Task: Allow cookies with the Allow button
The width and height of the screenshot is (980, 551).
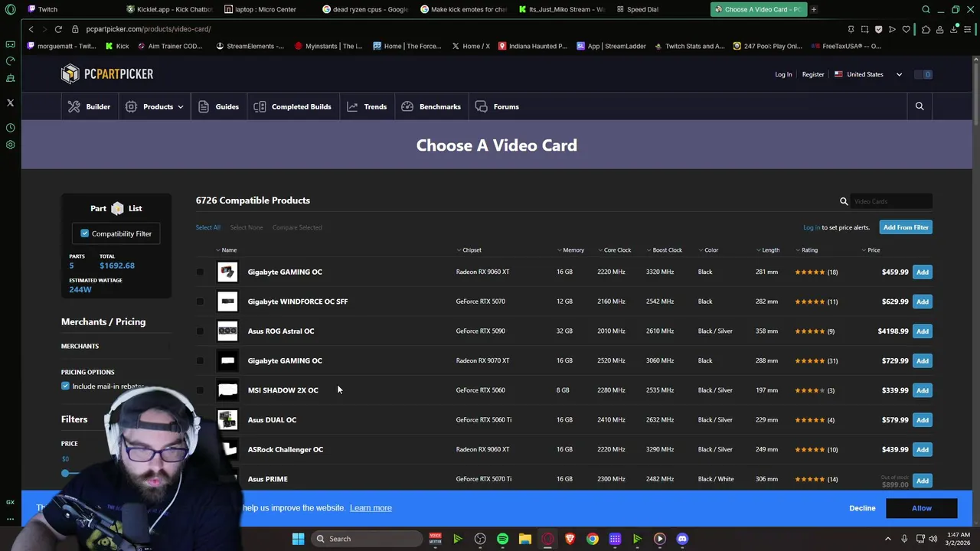Action: [922, 508]
